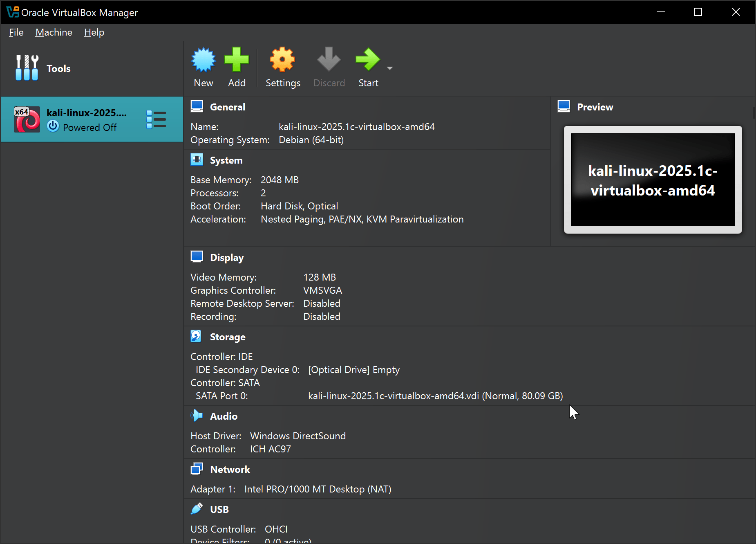Open the General settings heading link
756x544 pixels.
click(228, 107)
